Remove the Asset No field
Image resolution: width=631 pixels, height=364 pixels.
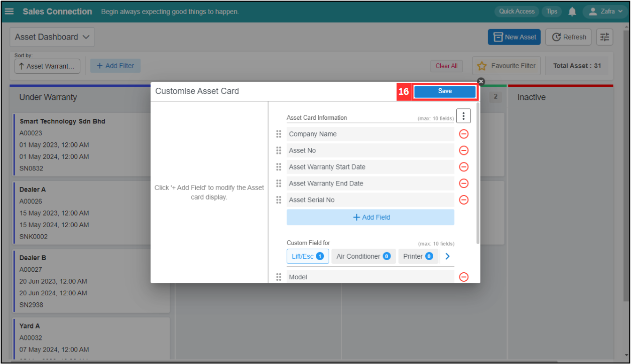pos(464,150)
